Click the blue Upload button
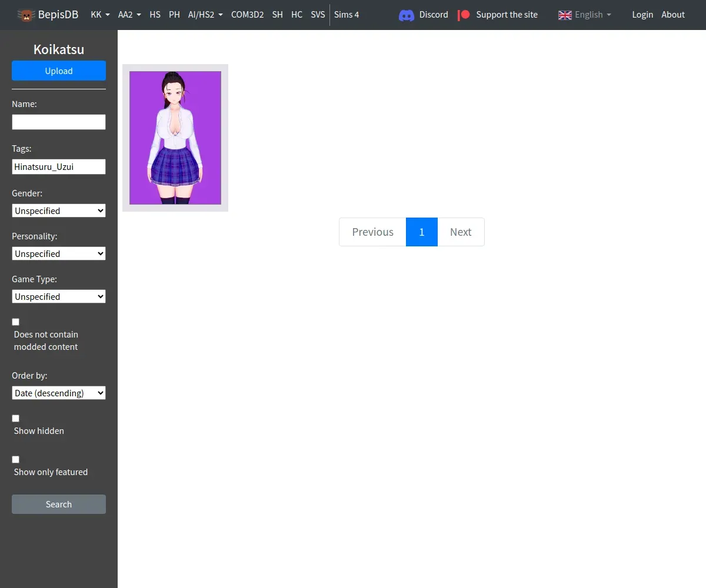Screen dimensions: 706x588 [x=59, y=71]
